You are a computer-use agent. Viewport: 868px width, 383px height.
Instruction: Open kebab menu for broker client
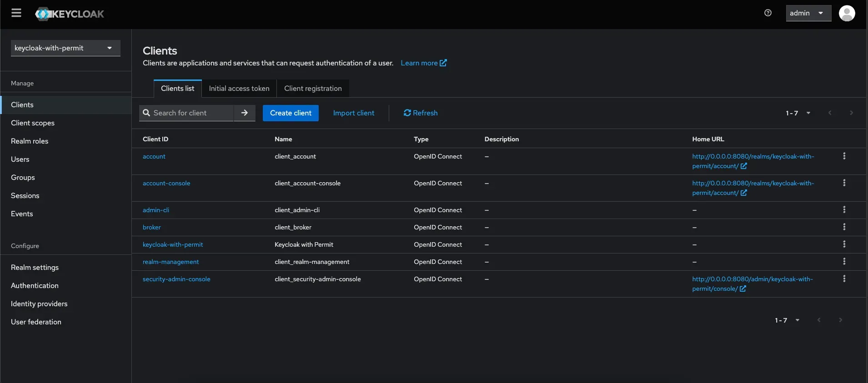[x=844, y=227]
